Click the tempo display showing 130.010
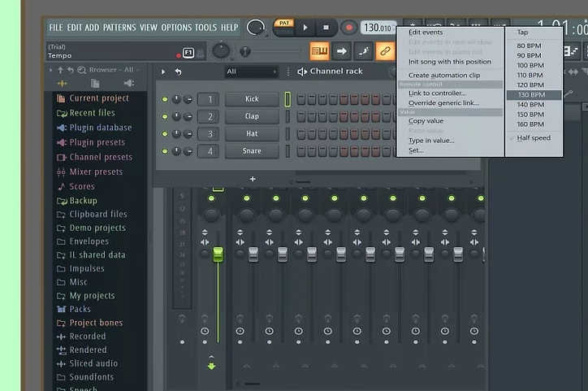This screenshot has width=588, height=391. 378,28
